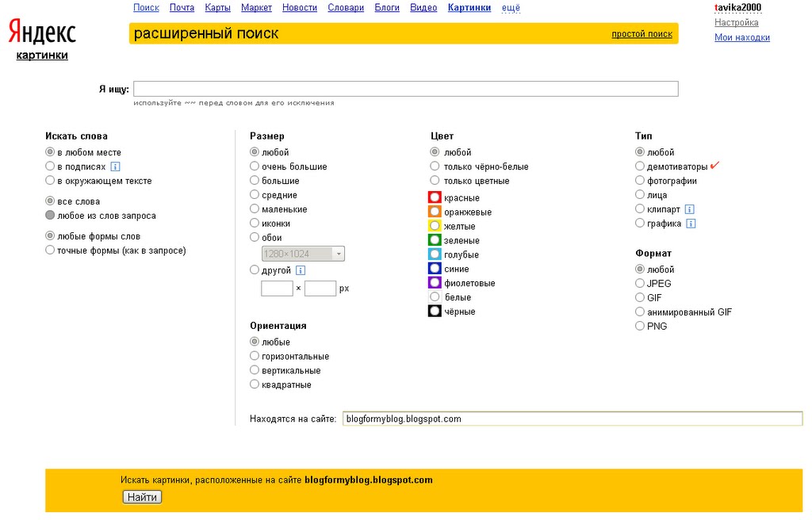This screenshot has height=520, width=812.
Task: Click 'картинки' link under Yandex logo
Action: point(42,55)
